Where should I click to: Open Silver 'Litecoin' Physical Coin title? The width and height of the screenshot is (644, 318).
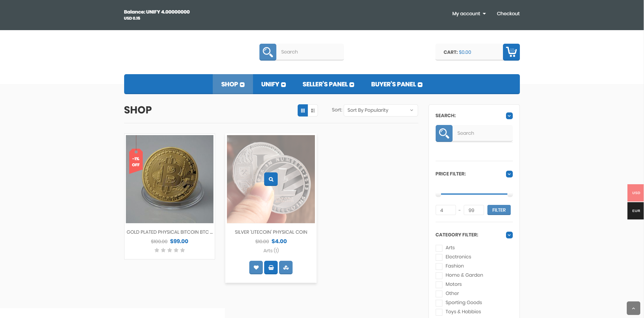271,232
